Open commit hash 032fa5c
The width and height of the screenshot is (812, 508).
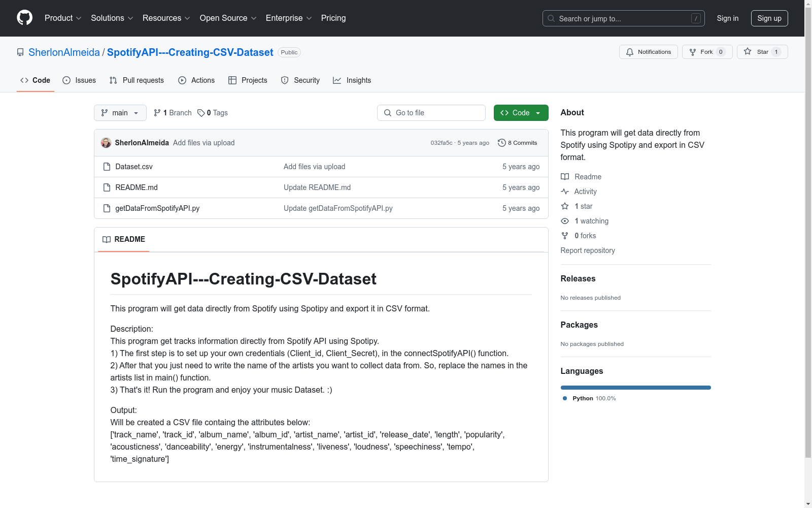click(x=442, y=143)
